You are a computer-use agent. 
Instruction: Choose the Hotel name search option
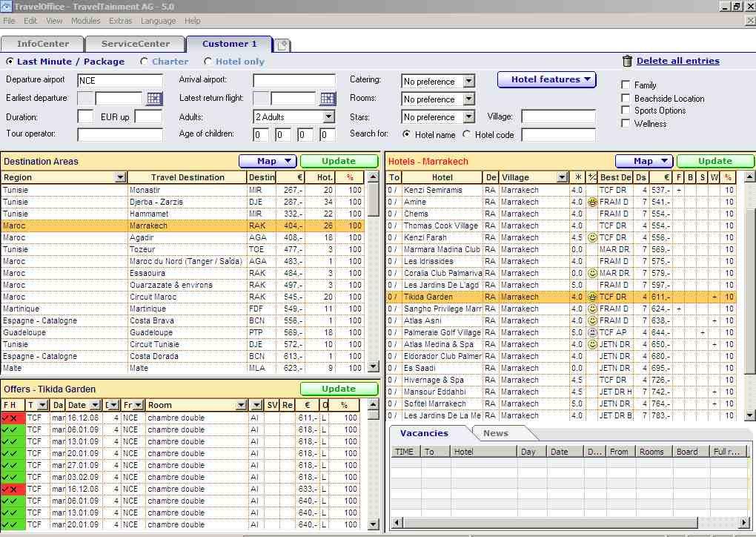[406, 134]
